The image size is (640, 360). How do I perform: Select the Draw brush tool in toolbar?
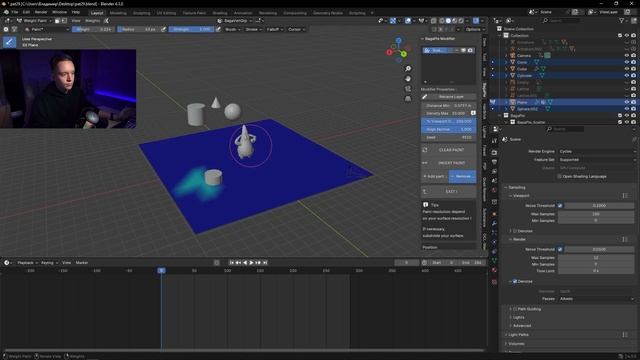tap(9, 42)
